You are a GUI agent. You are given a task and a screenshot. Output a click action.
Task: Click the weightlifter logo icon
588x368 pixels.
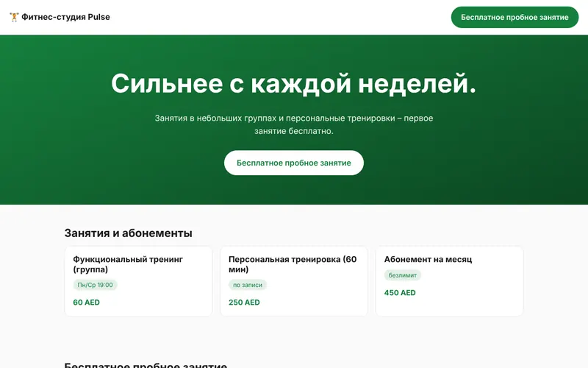14,17
